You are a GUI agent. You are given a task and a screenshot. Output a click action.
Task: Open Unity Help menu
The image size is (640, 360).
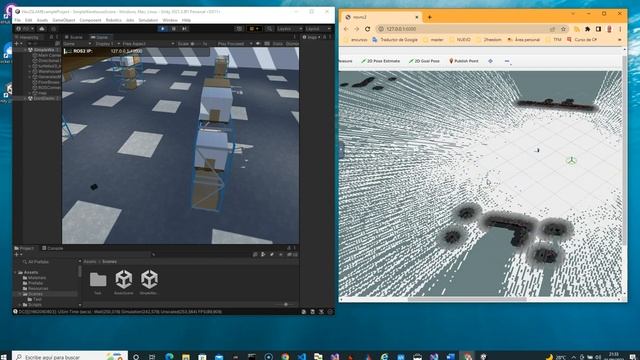(x=186, y=20)
